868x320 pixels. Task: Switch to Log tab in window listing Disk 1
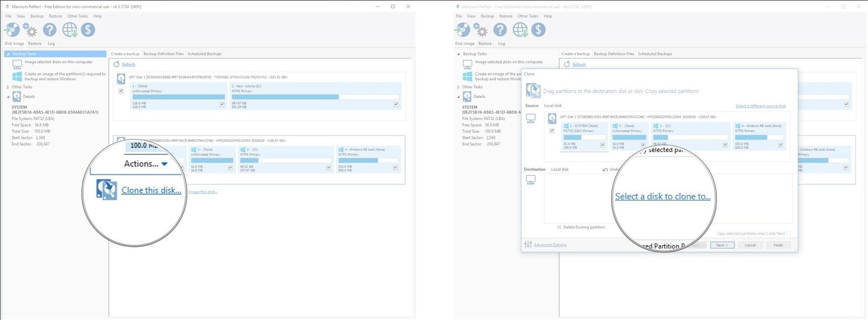click(x=51, y=43)
